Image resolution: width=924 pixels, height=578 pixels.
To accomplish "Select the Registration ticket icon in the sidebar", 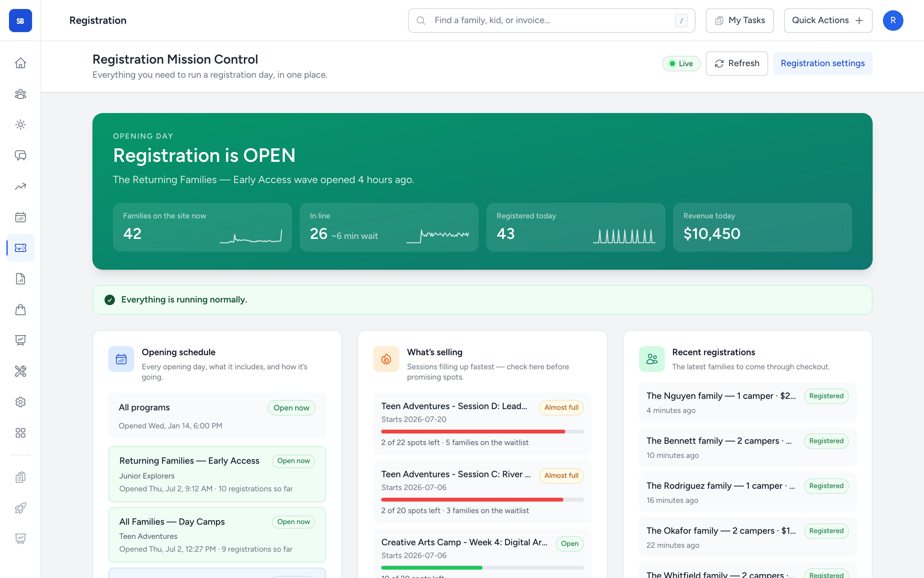I will [x=20, y=248].
